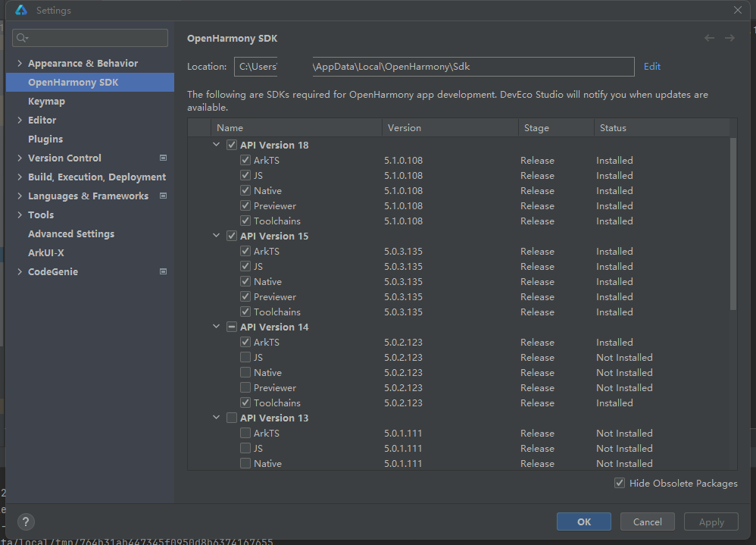
Task: Sort by the Version column header
Action: tap(450, 128)
